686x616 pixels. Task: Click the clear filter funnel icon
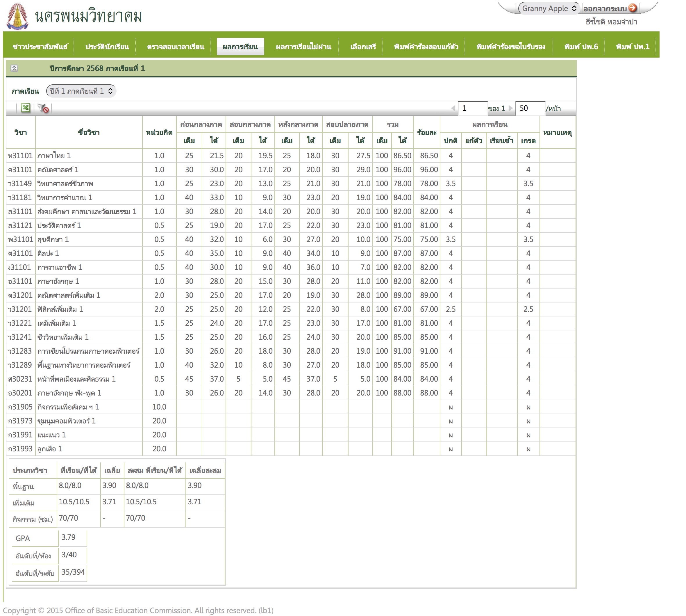(x=43, y=108)
